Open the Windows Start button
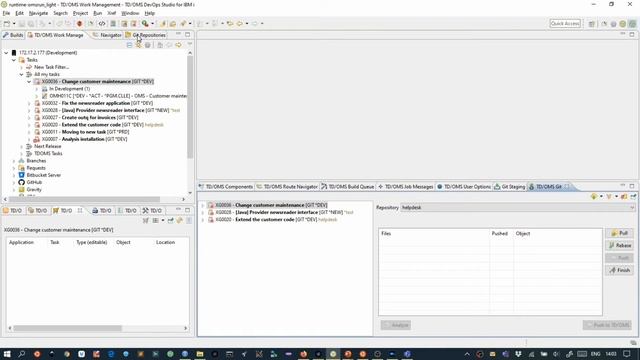This screenshot has height=360, width=640. pyautogui.click(x=7, y=354)
